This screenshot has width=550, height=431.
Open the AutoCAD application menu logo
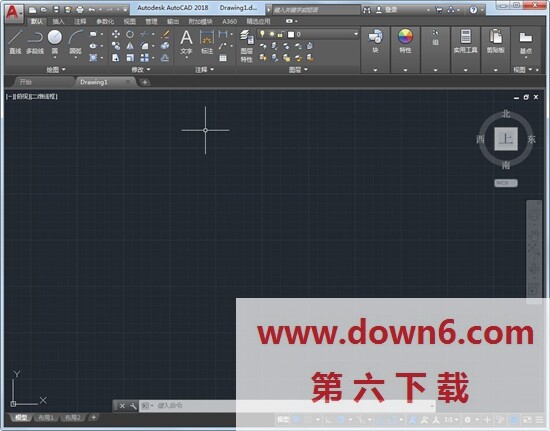coord(13,13)
